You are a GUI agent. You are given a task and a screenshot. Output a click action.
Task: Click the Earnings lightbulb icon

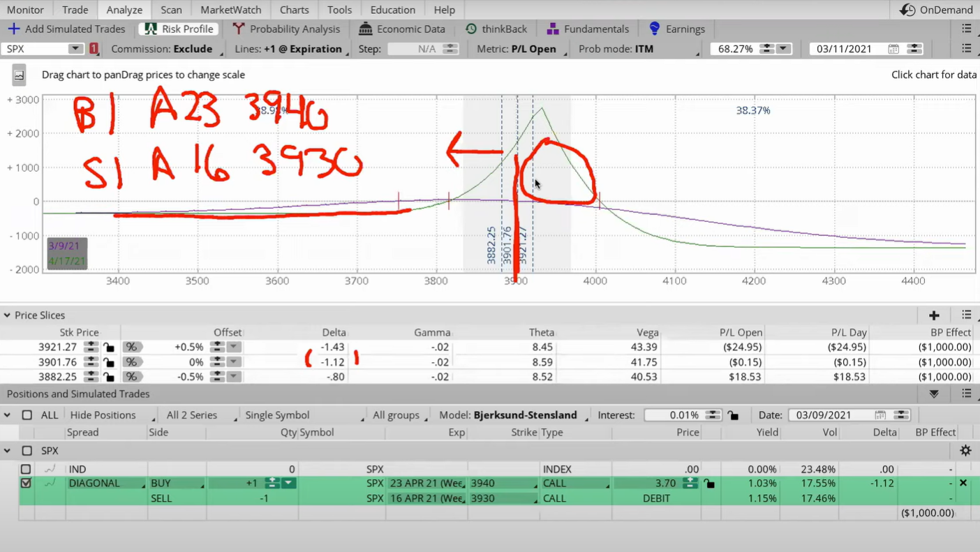[x=654, y=29]
